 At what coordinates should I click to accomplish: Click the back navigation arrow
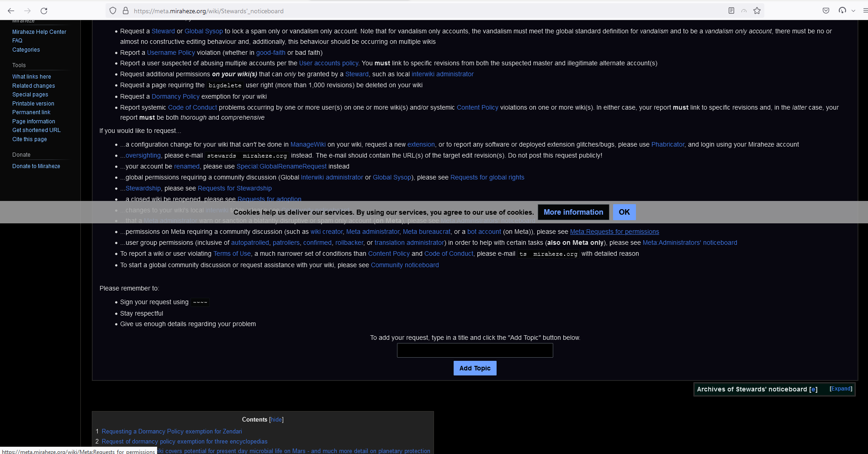pos(11,11)
